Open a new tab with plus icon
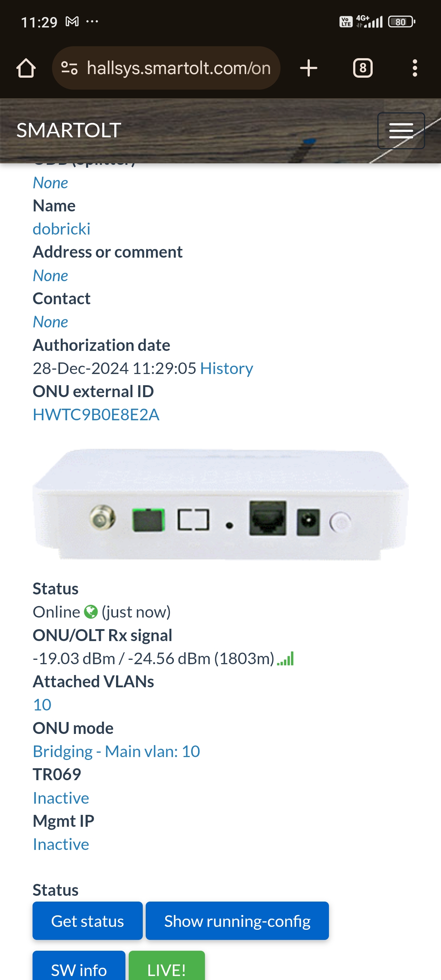The height and width of the screenshot is (980, 441). (x=308, y=68)
